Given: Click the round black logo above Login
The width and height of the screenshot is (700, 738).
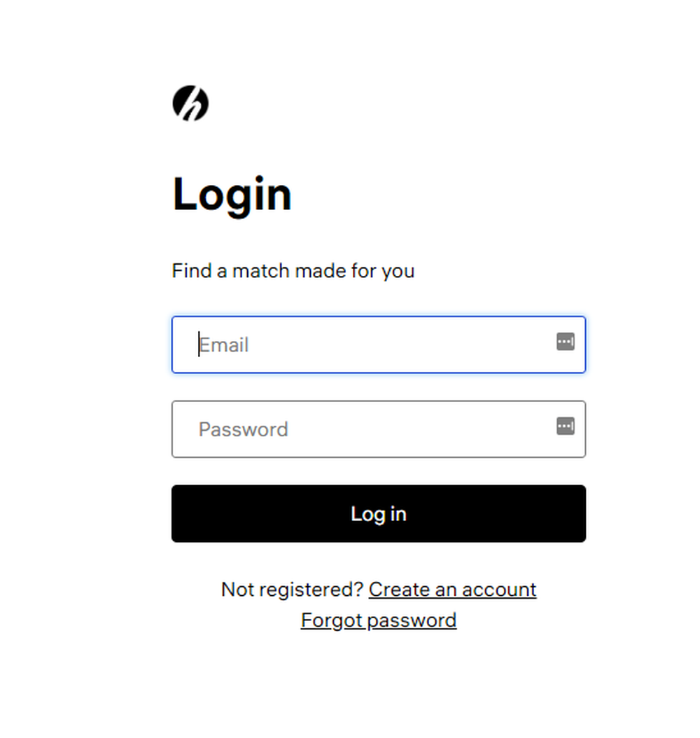Looking at the screenshot, I should (x=190, y=103).
